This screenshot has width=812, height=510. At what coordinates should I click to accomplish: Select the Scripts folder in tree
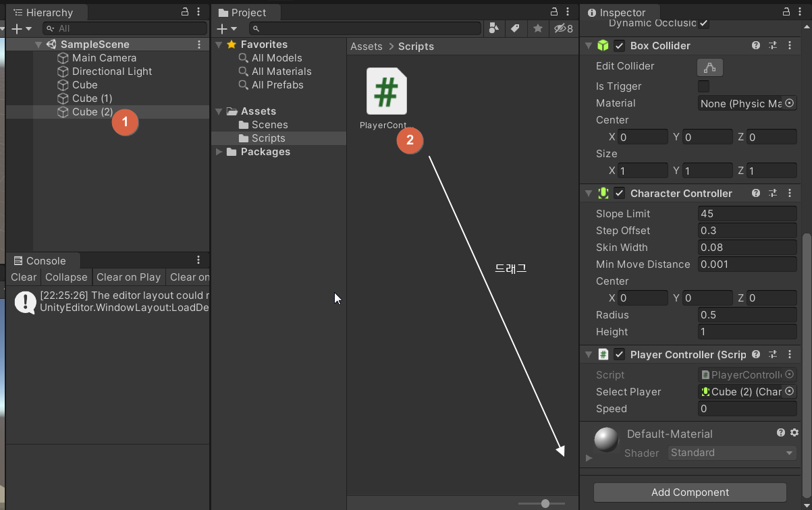(262, 138)
